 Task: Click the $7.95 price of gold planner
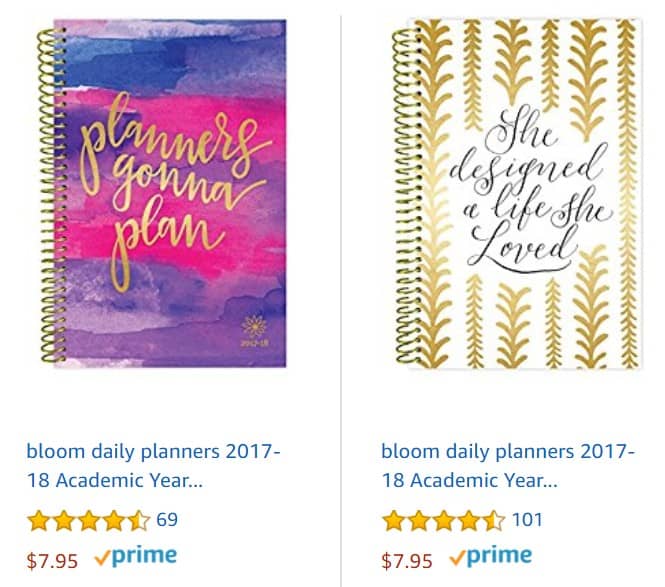(x=407, y=560)
